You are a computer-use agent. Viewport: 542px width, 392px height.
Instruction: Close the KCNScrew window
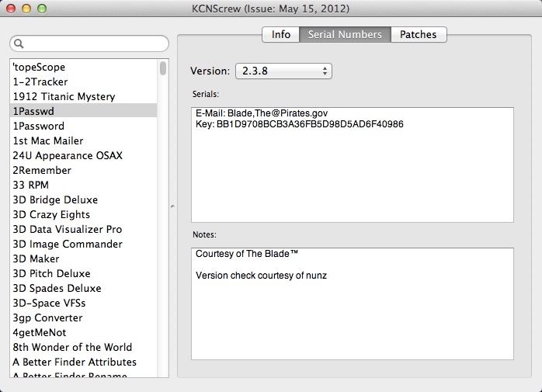click(x=11, y=9)
